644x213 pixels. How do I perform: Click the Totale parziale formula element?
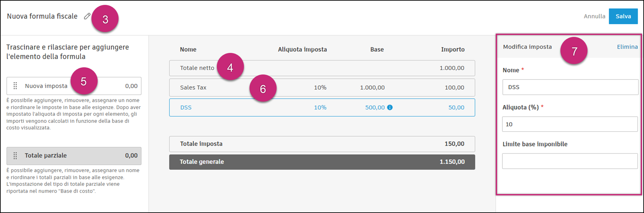click(74, 156)
